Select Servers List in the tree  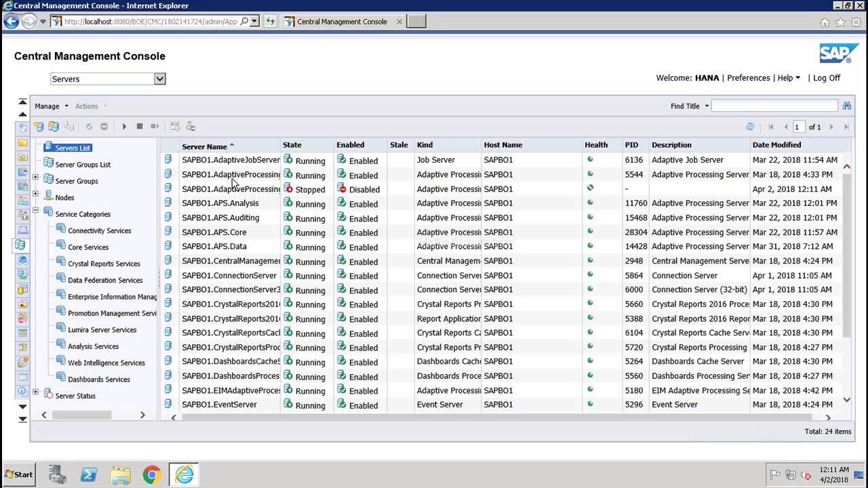(x=73, y=148)
